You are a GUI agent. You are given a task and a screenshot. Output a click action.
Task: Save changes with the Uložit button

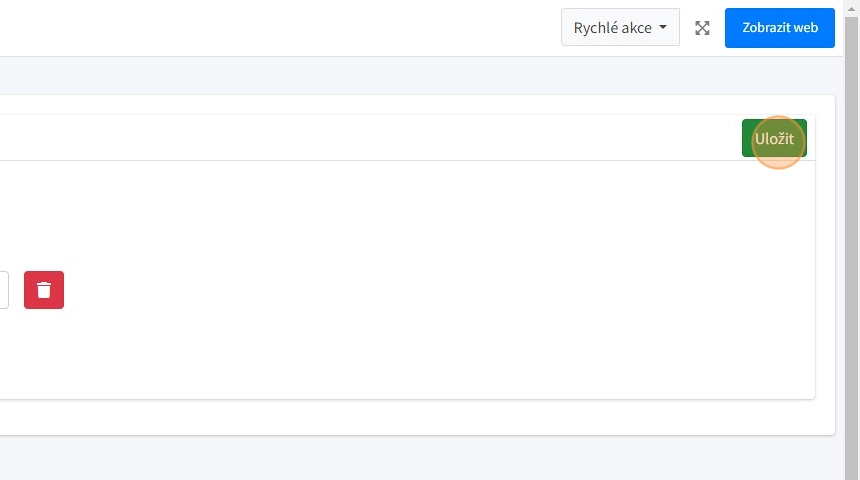[774, 139]
